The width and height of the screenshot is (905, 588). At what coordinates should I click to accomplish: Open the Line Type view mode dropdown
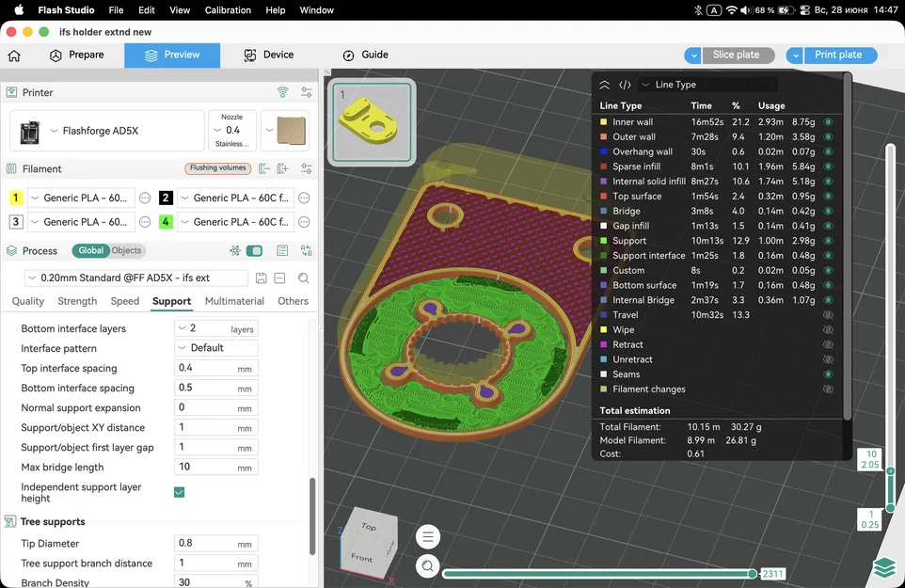coord(707,85)
